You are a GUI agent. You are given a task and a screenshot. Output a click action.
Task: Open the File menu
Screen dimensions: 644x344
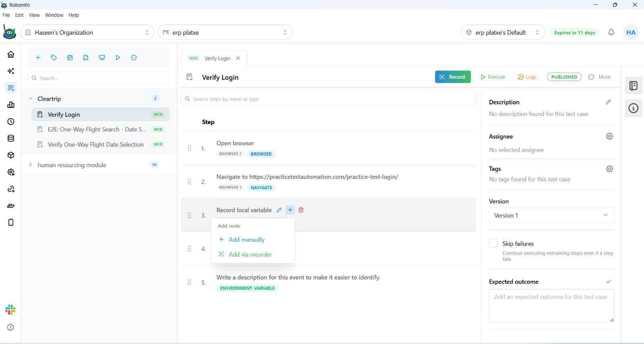click(6, 15)
